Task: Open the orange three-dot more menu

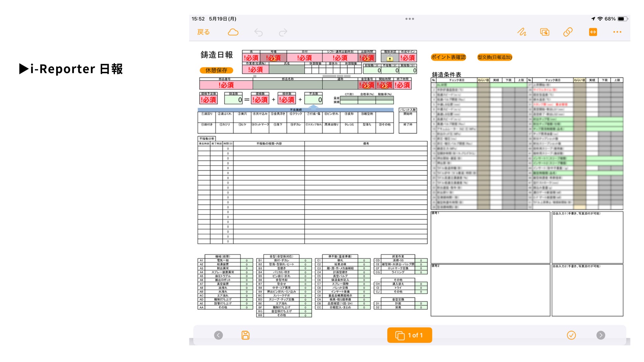Action: point(617,32)
